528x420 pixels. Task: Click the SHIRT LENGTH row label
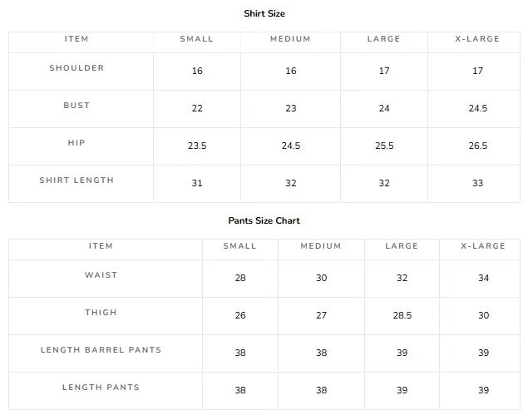(x=76, y=180)
